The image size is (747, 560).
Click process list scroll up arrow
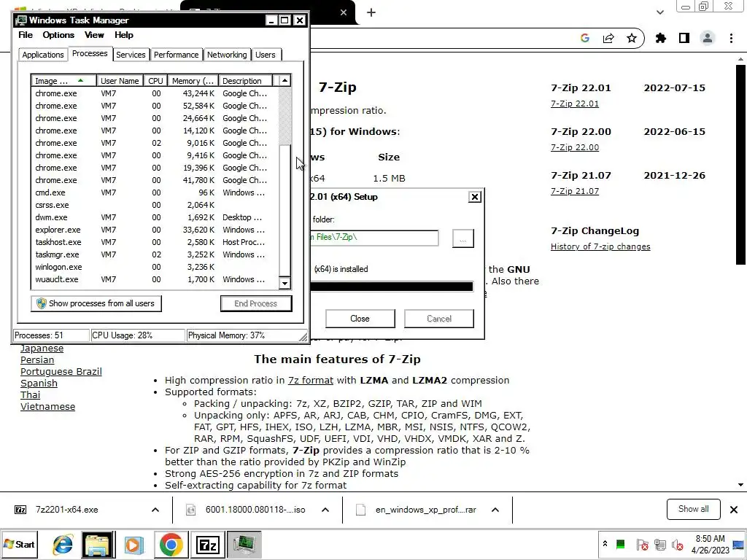pos(285,80)
